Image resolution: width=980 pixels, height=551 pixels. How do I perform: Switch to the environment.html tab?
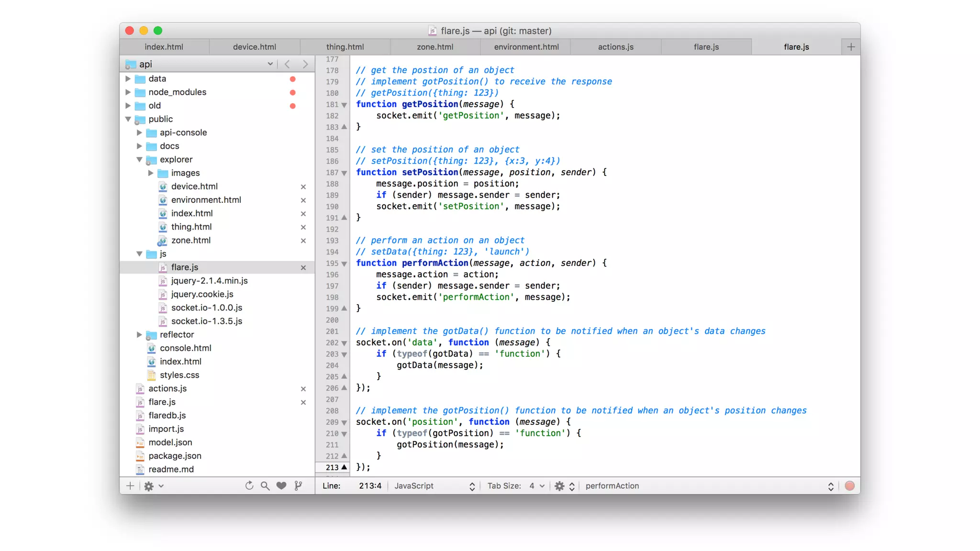[x=526, y=47]
